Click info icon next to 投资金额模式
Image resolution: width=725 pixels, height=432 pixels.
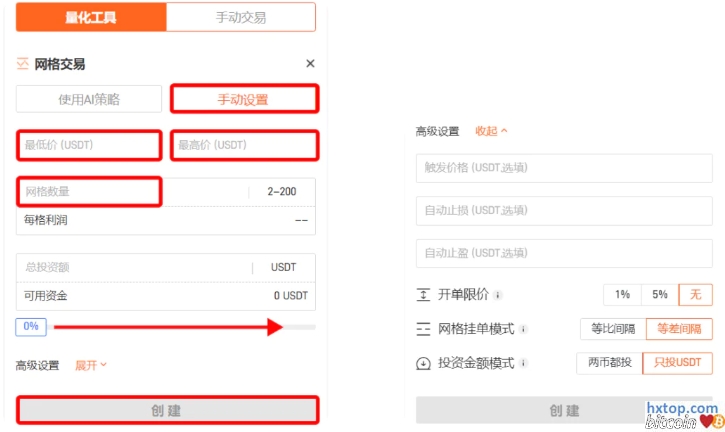pos(523,363)
